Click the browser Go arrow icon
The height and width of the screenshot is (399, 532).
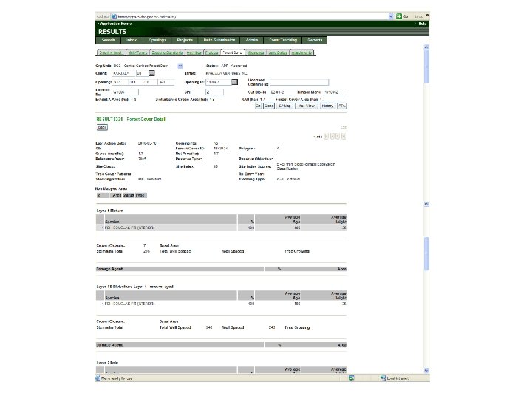[399, 16]
